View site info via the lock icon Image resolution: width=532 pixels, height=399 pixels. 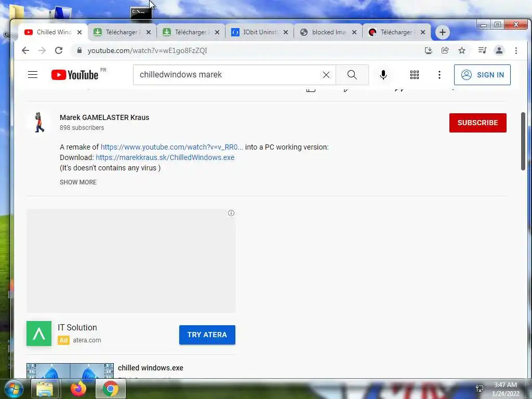[79, 50]
